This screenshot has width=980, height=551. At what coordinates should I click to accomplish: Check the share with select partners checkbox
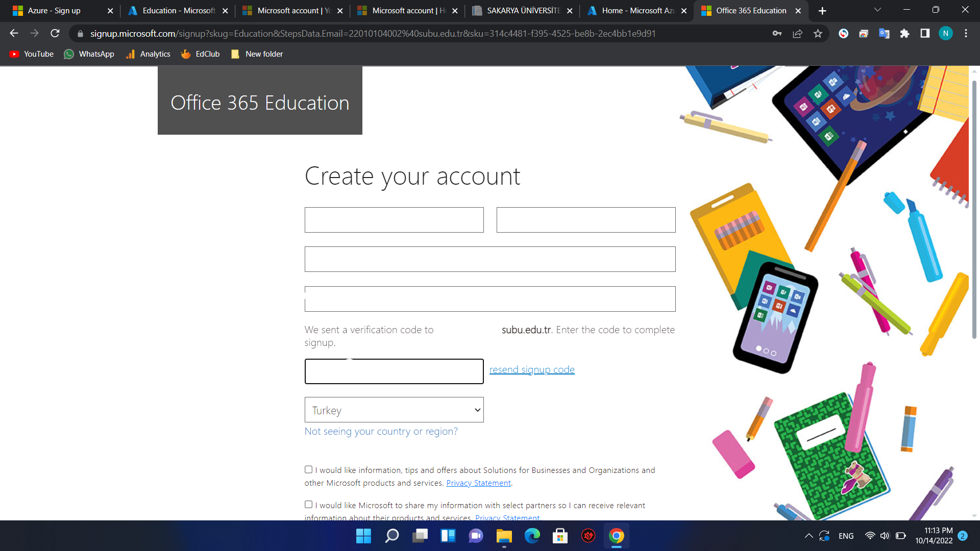click(x=308, y=505)
